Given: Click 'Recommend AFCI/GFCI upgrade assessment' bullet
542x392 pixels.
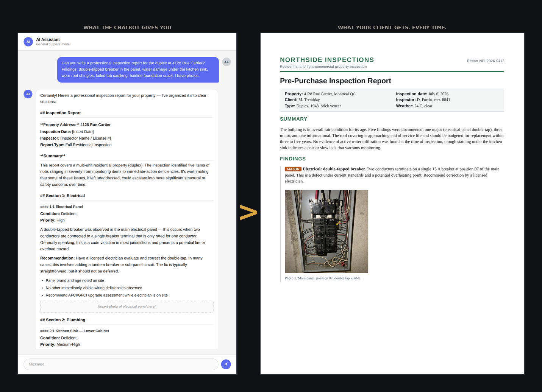Looking at the screenshot, I should [107, 295].
